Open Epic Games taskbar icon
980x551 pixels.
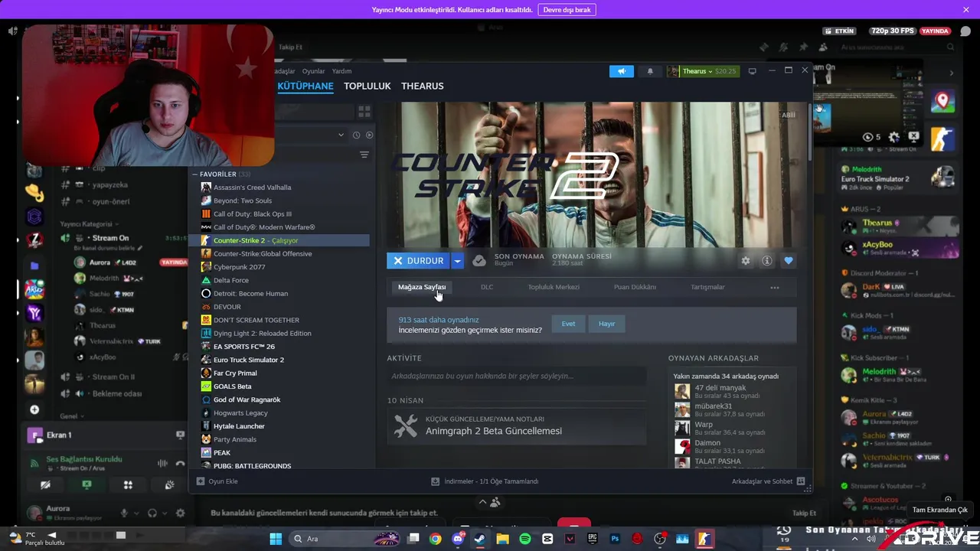tap(593, 539)
